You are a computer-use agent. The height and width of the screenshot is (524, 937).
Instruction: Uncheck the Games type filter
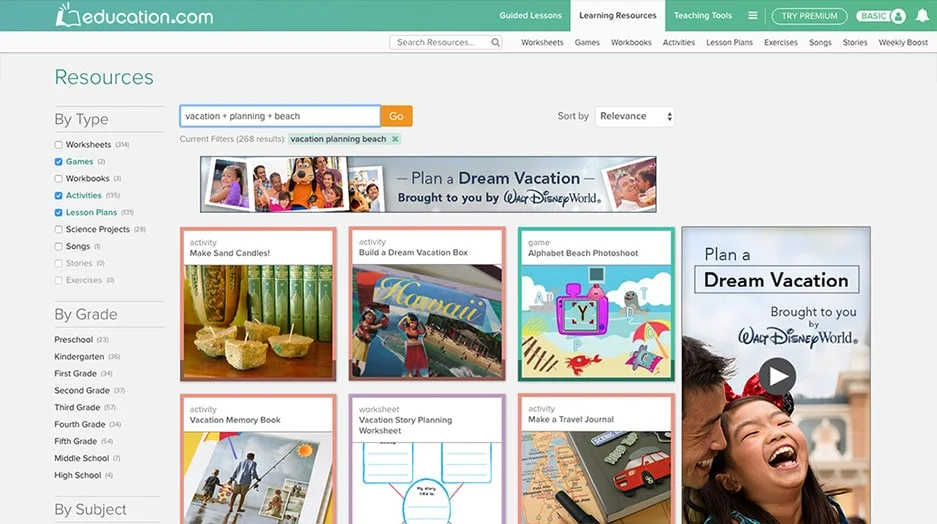point(58,161)
